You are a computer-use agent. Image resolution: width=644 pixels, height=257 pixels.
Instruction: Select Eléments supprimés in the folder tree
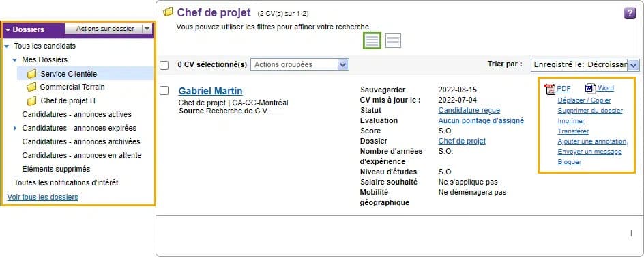[x=56, y=169]
